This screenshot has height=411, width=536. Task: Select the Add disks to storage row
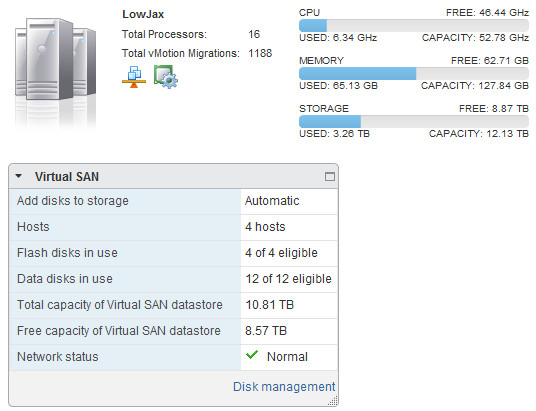(x=173, y=201)
